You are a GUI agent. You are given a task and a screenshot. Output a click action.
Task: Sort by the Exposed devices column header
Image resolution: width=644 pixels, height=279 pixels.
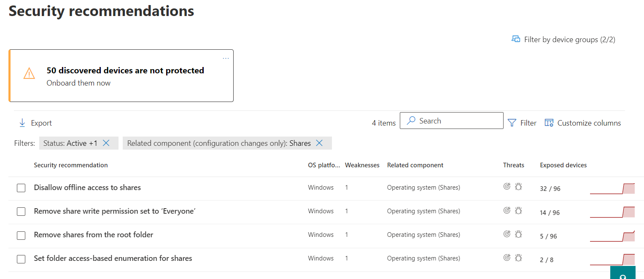[x=563, y=165]
